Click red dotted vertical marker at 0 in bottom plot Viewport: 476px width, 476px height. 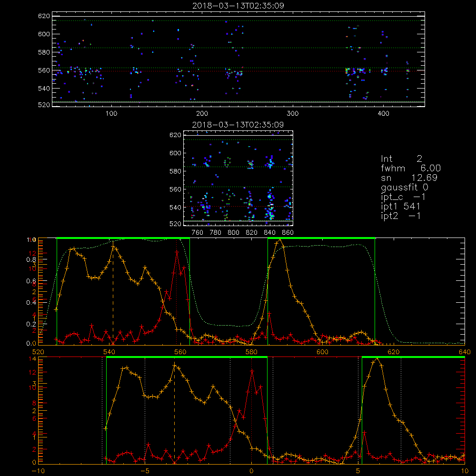[251, 410]
